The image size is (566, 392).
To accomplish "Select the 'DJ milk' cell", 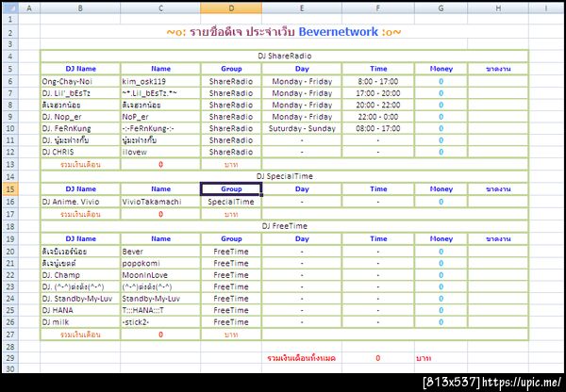I will pyautogui.click(x=80, y=322).
